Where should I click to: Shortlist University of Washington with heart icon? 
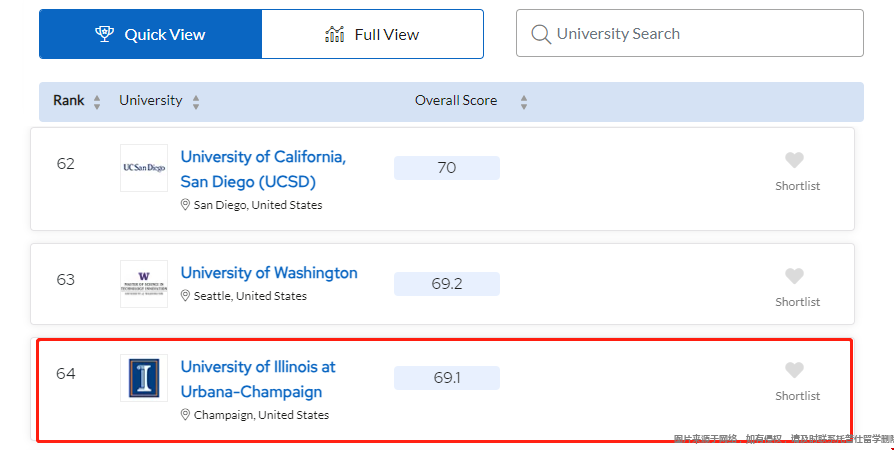pyautogui.click(x=794, y=276)
